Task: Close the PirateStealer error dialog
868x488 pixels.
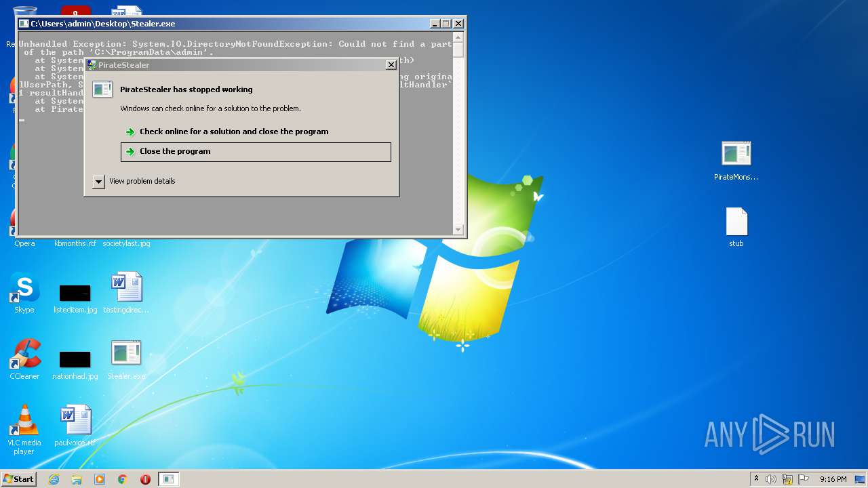Action: click(391, 65)
